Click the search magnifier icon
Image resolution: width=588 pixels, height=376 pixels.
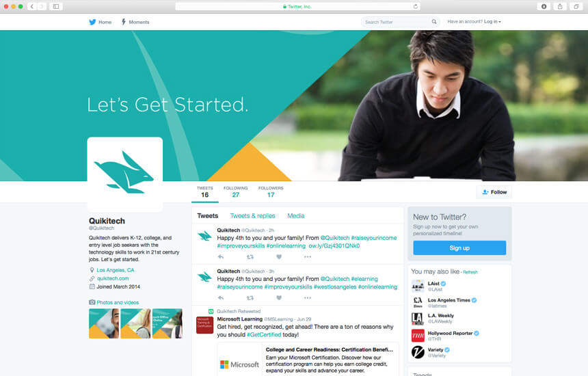coord(434,22)
